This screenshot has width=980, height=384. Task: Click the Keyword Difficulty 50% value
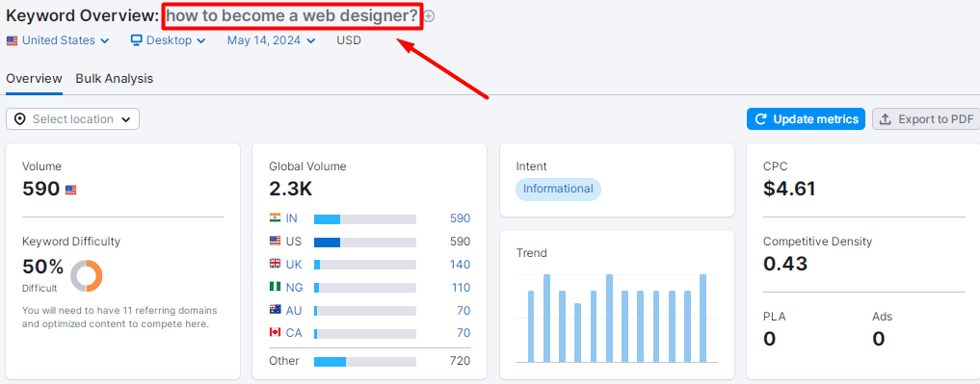(43, 268)
